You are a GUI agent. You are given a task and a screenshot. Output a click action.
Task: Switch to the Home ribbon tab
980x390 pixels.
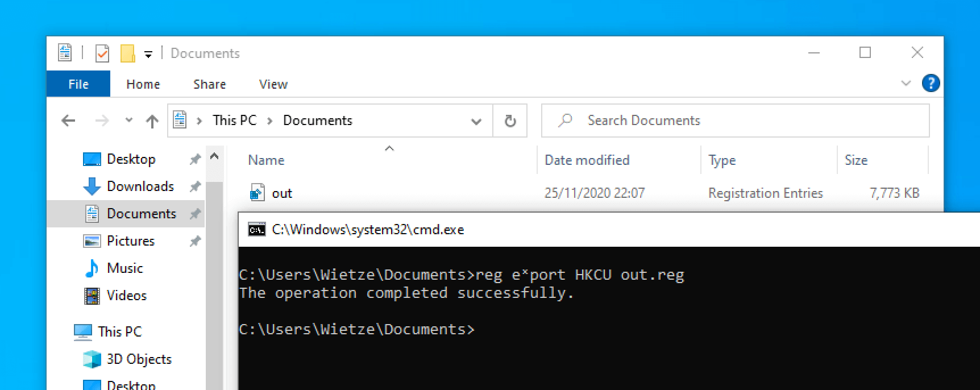click(x=143, y=84)
